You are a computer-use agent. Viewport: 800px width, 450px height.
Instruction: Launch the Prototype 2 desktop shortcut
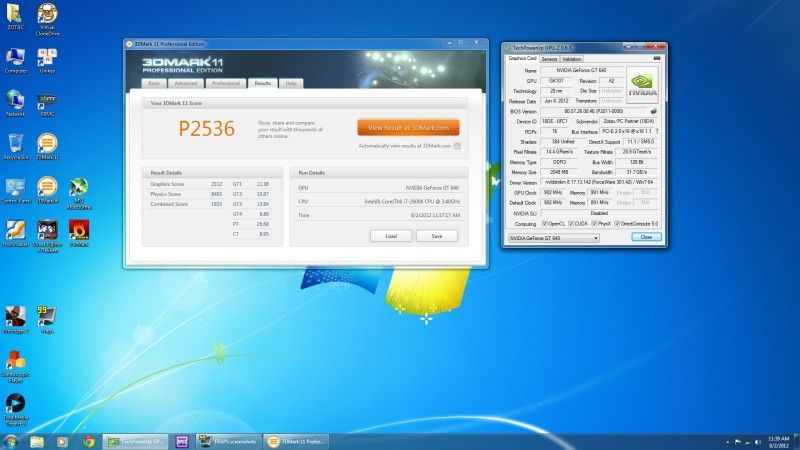(x=15, y=320)
